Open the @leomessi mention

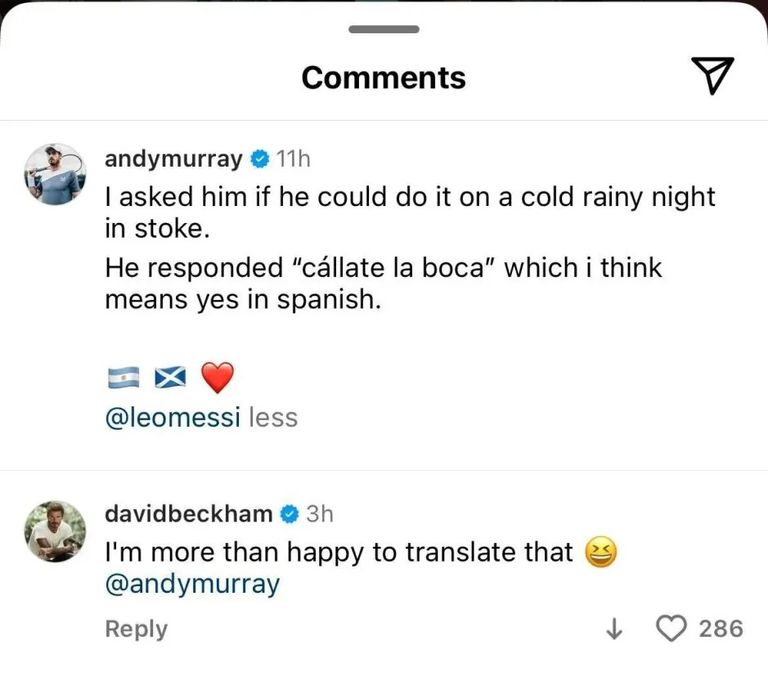click(172, 417)
